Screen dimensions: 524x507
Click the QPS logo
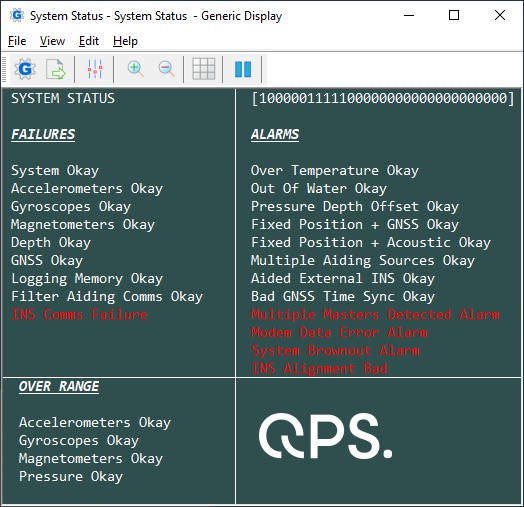coord(325,436)
